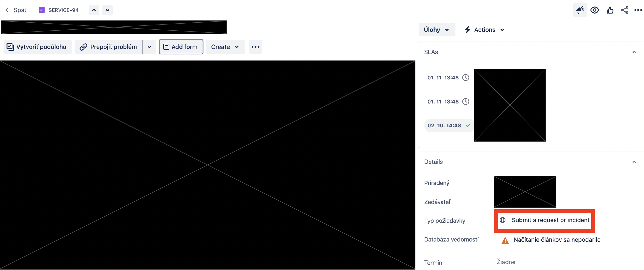644x270 pixels.
Task: Click Submit a request or incident value
Action: pyautogui.click(x=550, y=220)
